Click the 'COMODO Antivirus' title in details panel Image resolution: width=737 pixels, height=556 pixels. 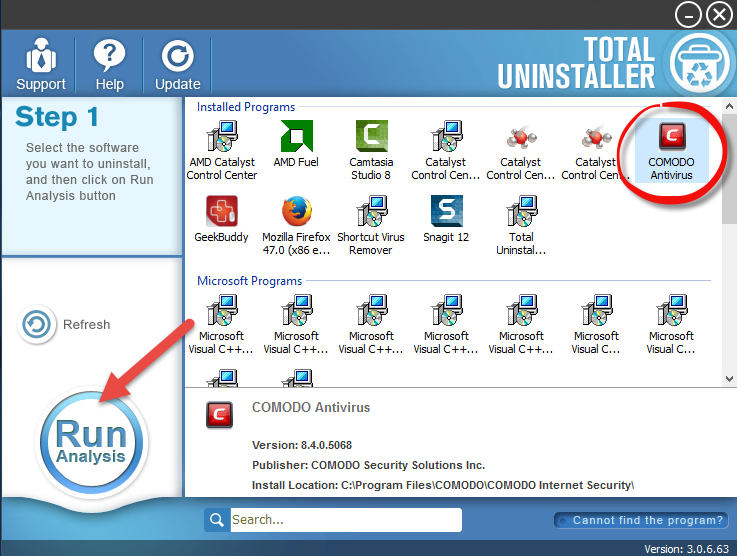(311, 407)
